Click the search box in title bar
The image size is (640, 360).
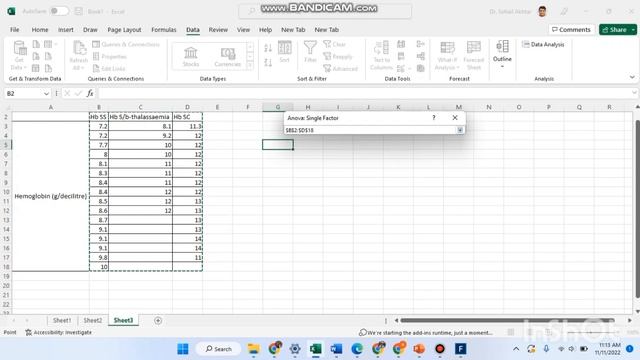point(325,11)
